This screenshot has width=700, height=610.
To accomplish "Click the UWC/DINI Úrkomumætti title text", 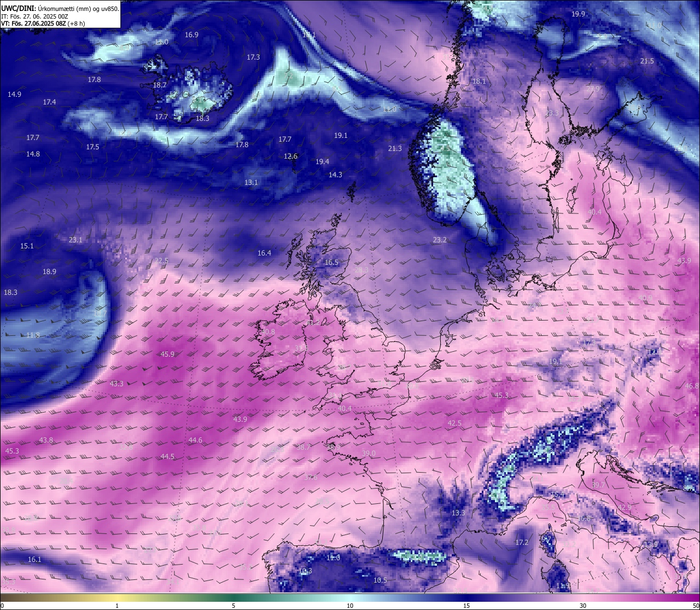I will pyautogui.click(x=60, y=8).
